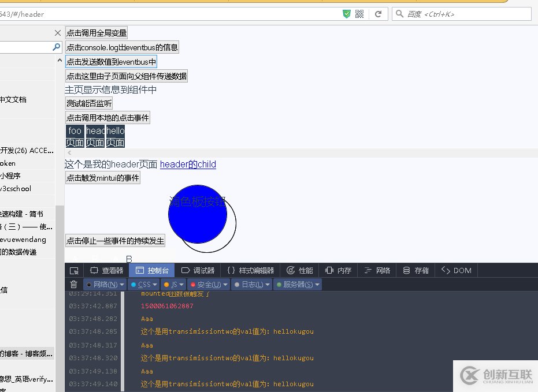Click the green security shield icon
538x392 pixels.
click(x=347, y=14)
